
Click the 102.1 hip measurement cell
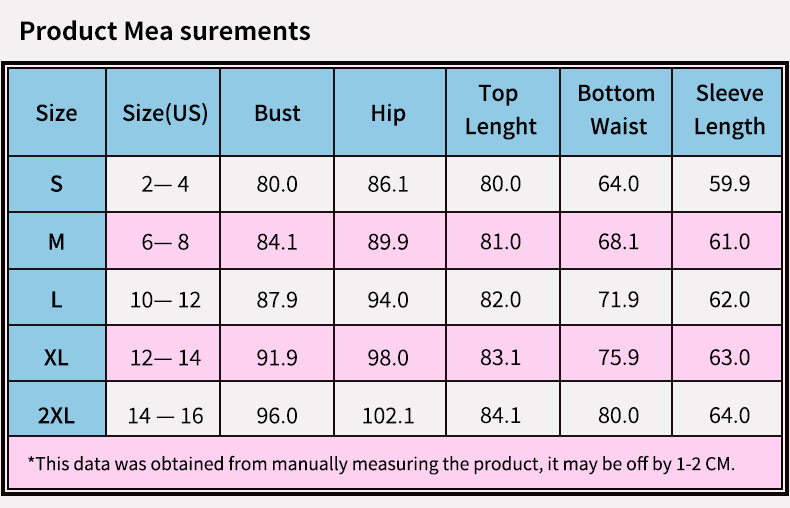click(x=388, y=414)
